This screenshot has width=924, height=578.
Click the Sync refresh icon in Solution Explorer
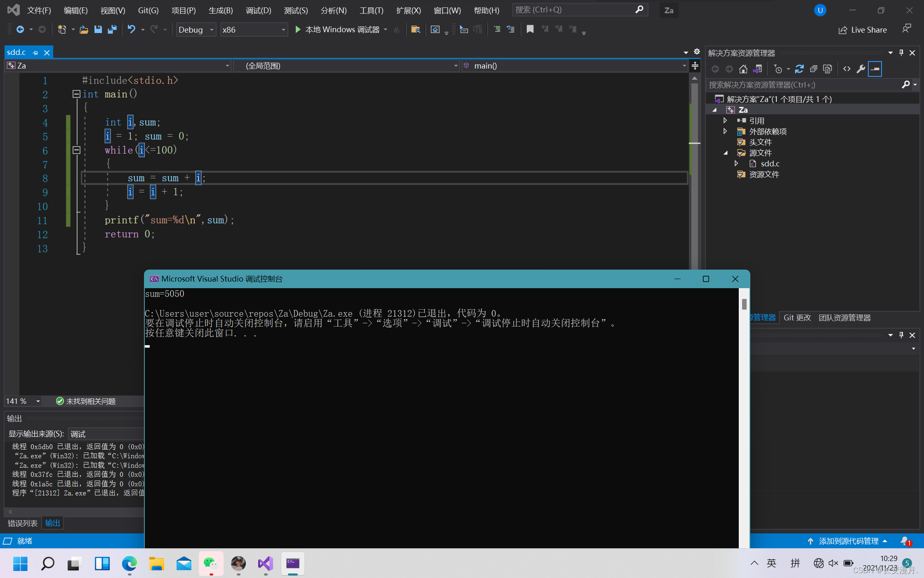[x=799, y=69]
